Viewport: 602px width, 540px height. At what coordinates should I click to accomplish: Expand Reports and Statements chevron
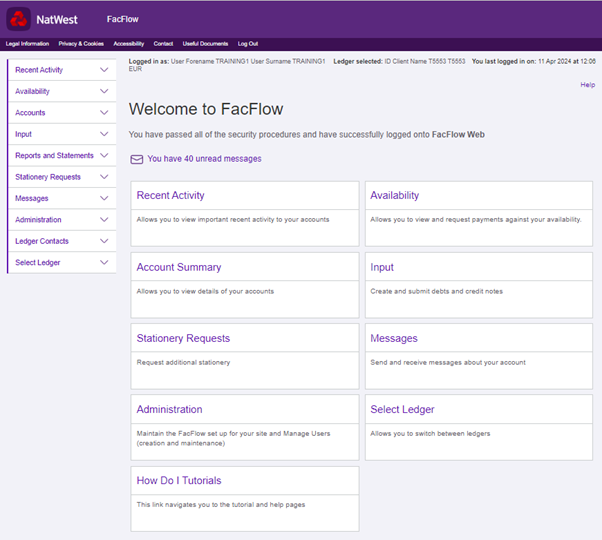point(104,156)
